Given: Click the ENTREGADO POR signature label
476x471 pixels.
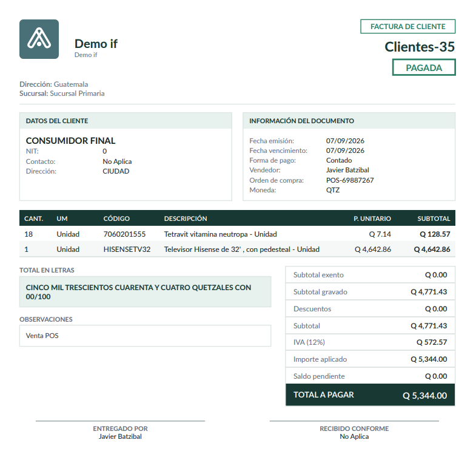Looking at the screenshot, I should click(120, 429).
